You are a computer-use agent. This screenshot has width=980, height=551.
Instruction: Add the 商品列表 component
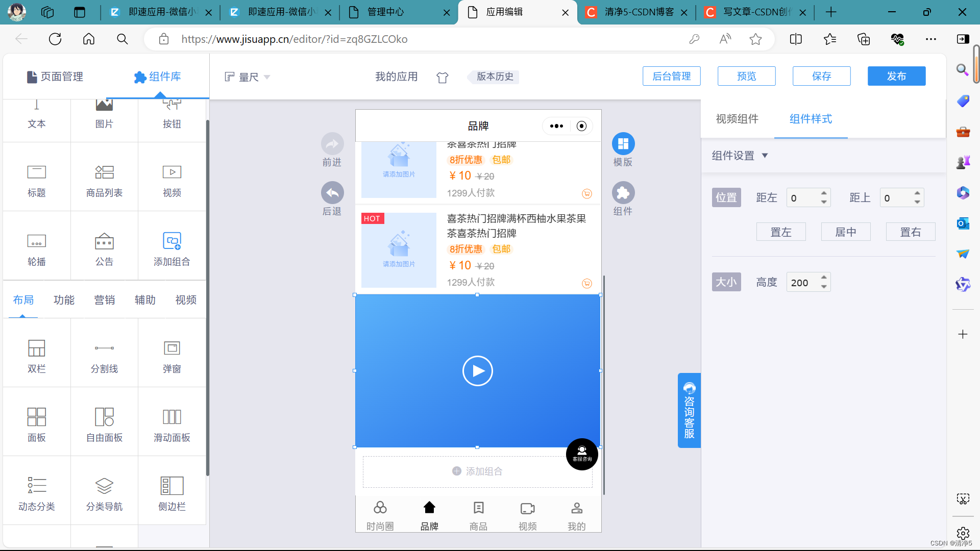pos(104,180)
